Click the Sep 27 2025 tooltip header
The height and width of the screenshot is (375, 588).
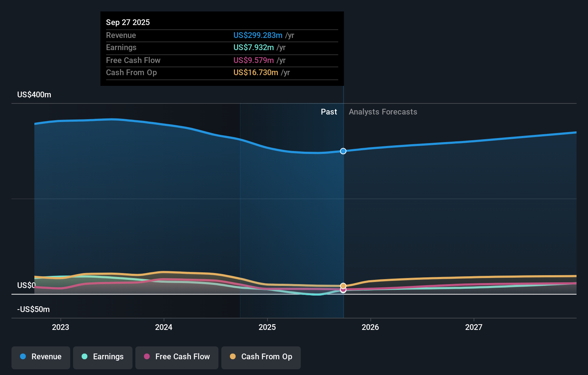pos(128,22)
